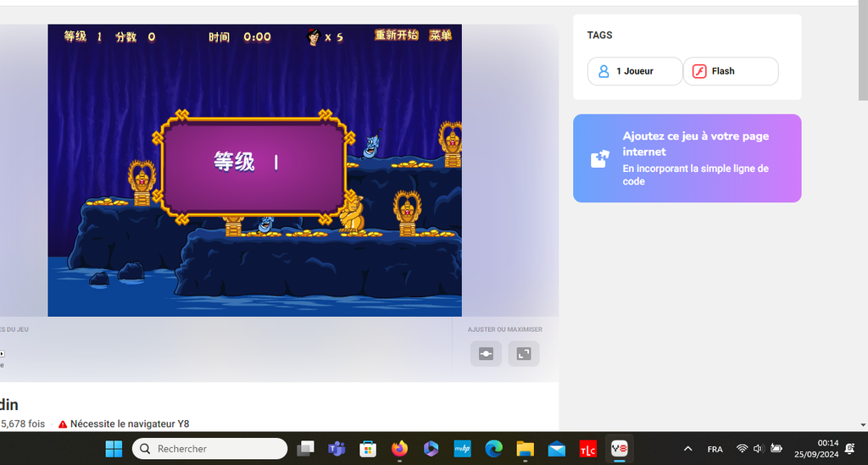Open Microsoft Edge from the taskbar
Image resolution: width=868 pixels, height=465 pixels.
[x=493, y=449]
